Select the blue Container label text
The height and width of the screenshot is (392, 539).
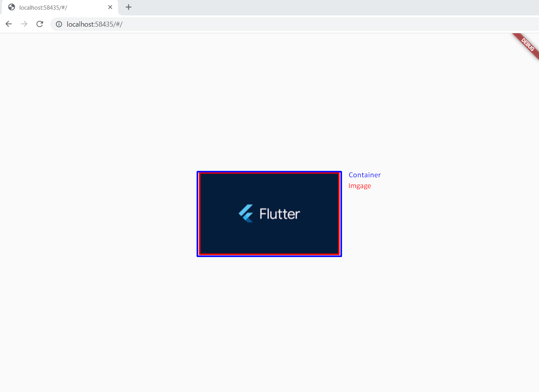365,175
